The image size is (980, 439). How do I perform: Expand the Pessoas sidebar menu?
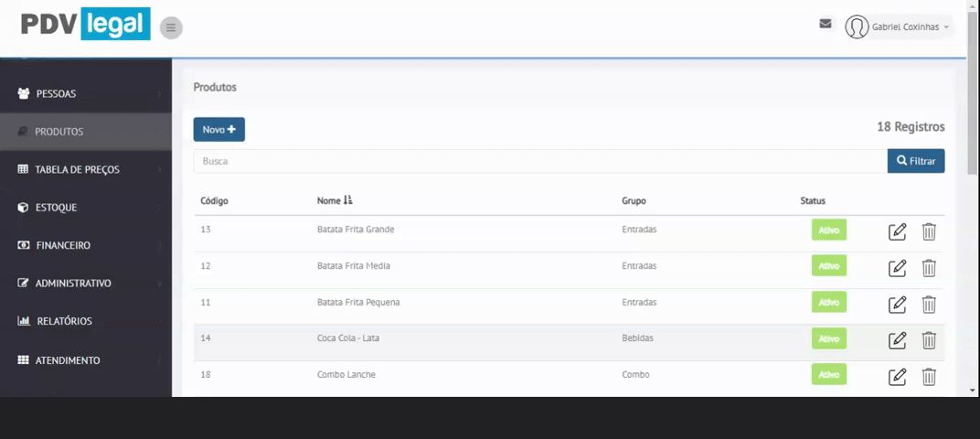(x=86, y=94)
